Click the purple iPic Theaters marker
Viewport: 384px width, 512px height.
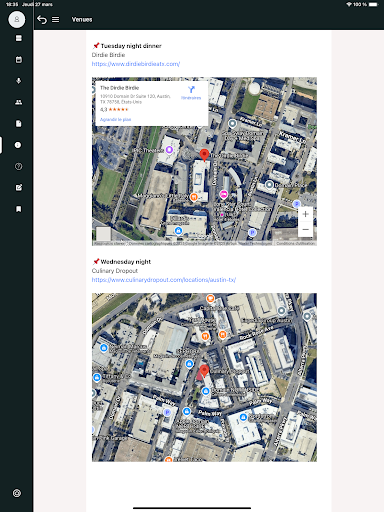click(x=169, y=150)
